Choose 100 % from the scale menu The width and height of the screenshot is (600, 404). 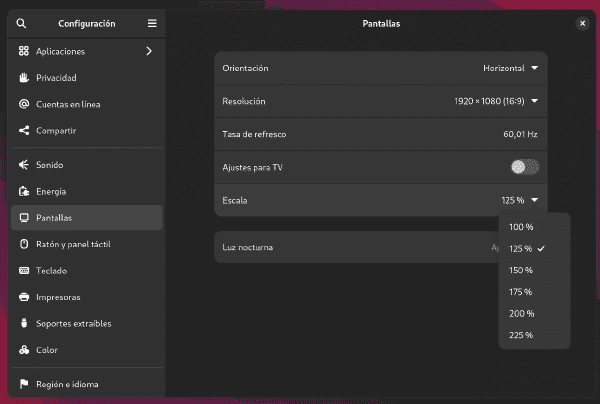pyautogui.click(x=534, y=227)
